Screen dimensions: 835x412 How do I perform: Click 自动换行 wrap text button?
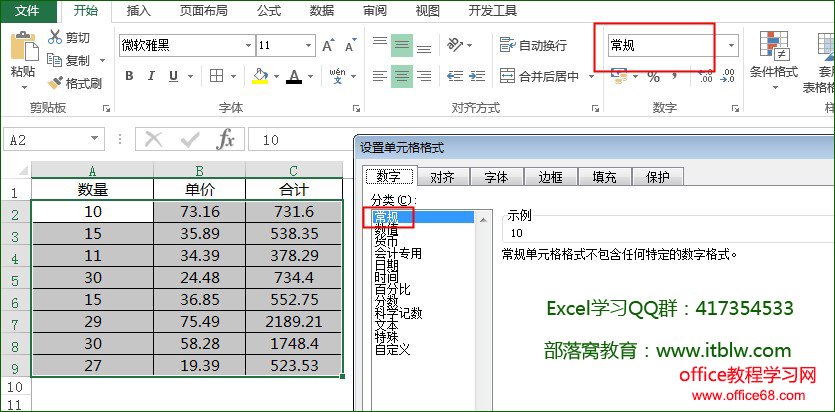[533, 45]
